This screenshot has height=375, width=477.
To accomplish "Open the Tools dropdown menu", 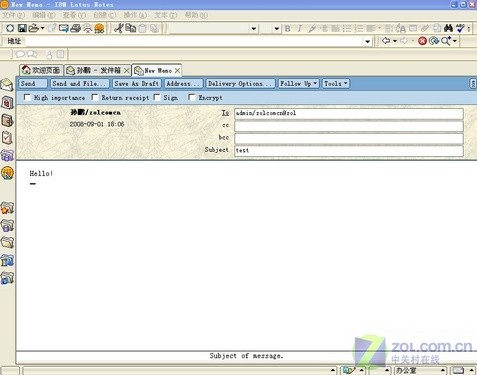I will click(336, 83).
